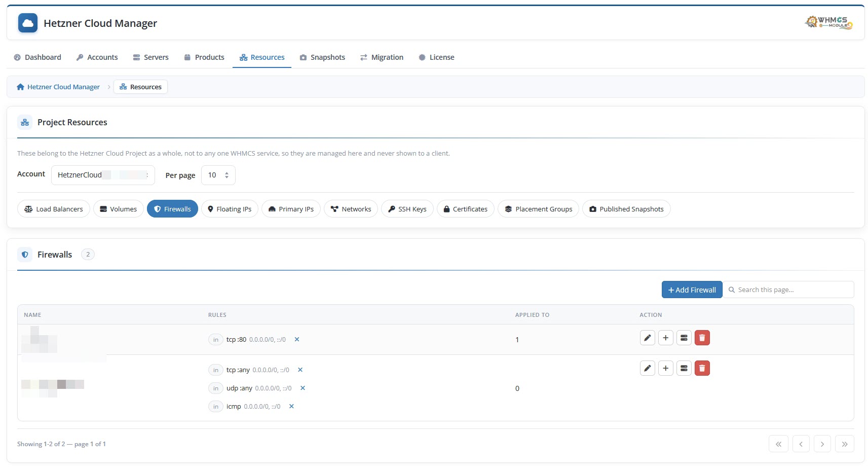Click the RULES column header
Screen dimensions: 868x469
[x=217, y=315]
